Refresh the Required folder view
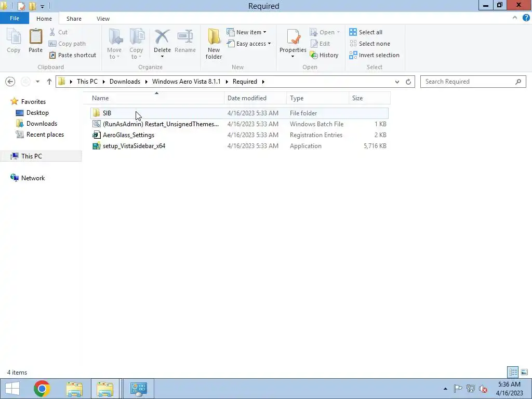Screen dimensions: 532x399 (x=408, y=82)
